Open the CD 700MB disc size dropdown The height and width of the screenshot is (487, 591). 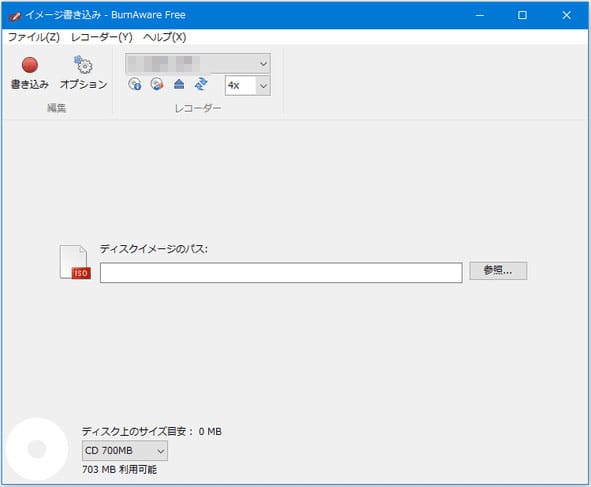tap(125, 451)
